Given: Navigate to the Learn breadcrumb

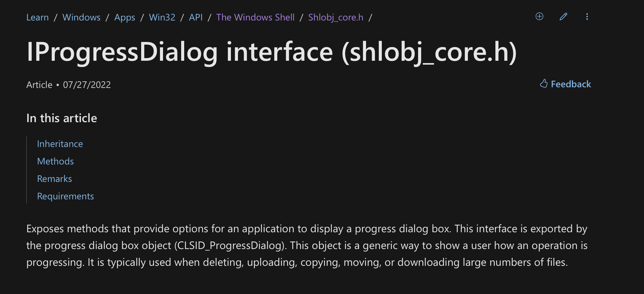Looking at the screenshot, I should (37, 17).
